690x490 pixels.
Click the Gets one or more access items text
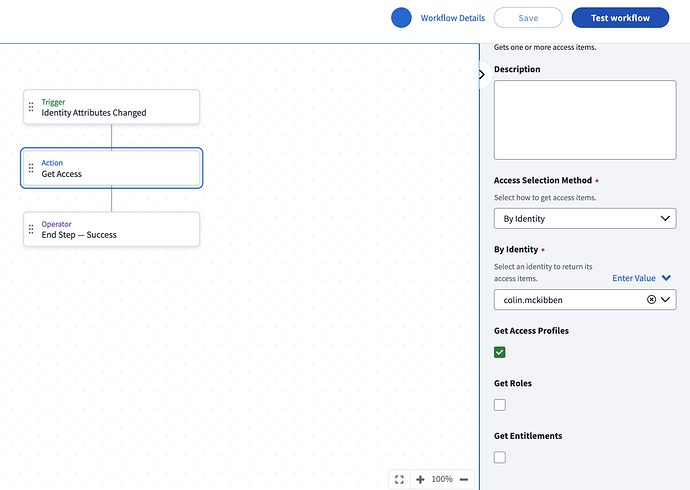click(545, 48)
